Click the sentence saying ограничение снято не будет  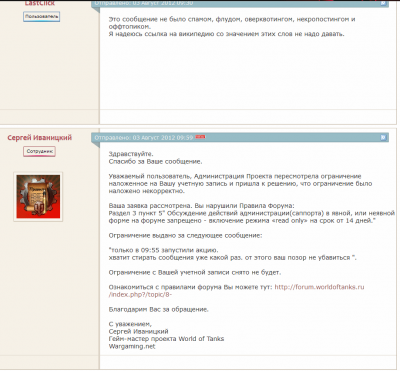click(195, 273)
